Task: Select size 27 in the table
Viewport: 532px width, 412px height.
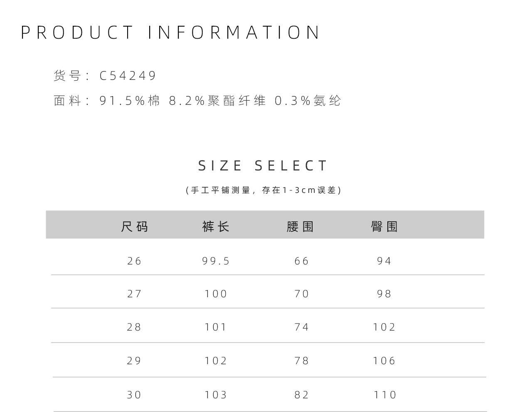Action: (x=134, y=294)
